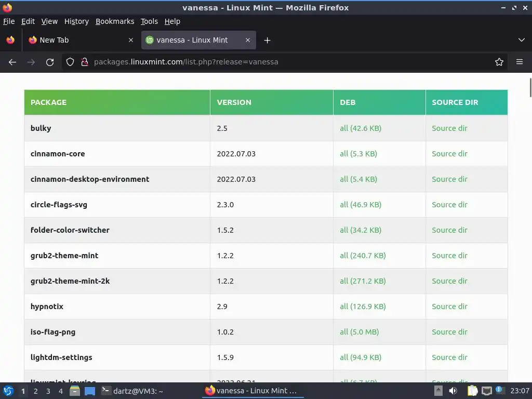The width and height of the screenshot is (532, 399).
Task: Download iso-flag-png 'all (5.0 MB)' deb
Action: (x=360, y=332)
